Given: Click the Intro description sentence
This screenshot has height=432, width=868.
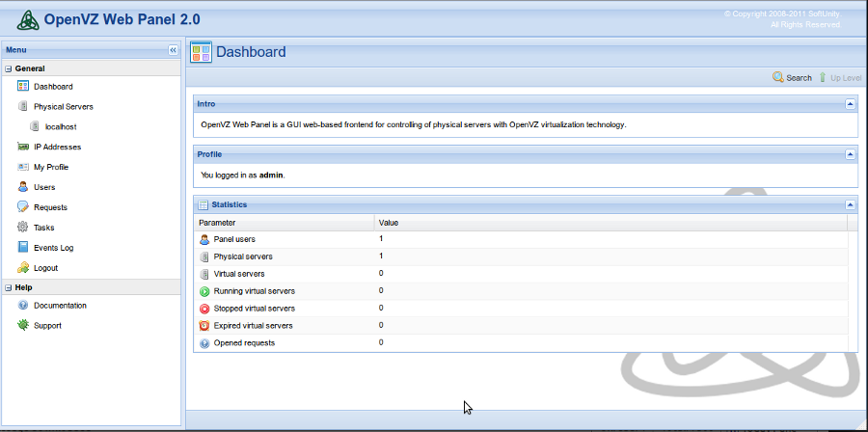Looking at the screenshot, I should pos(414,124).
